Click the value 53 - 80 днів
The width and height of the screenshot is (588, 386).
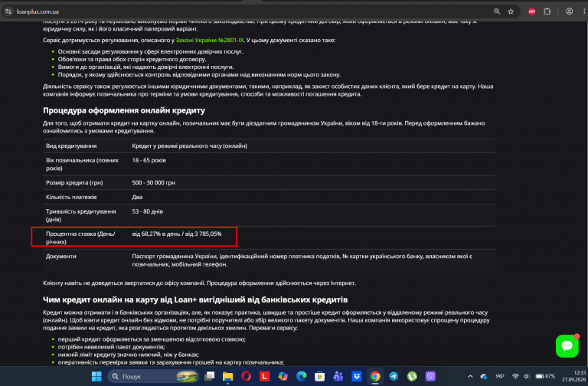pyautogui.click(x=147, y=211)
